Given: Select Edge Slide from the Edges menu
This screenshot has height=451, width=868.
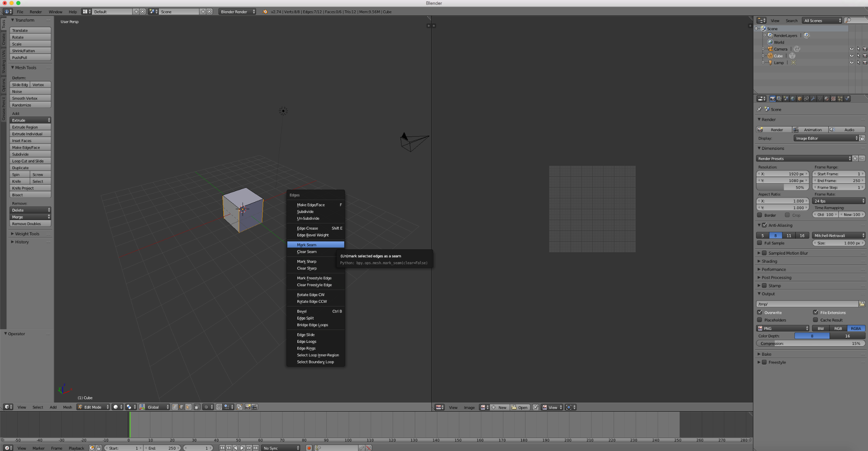Looking at the screenshot, I should (306, 334).
